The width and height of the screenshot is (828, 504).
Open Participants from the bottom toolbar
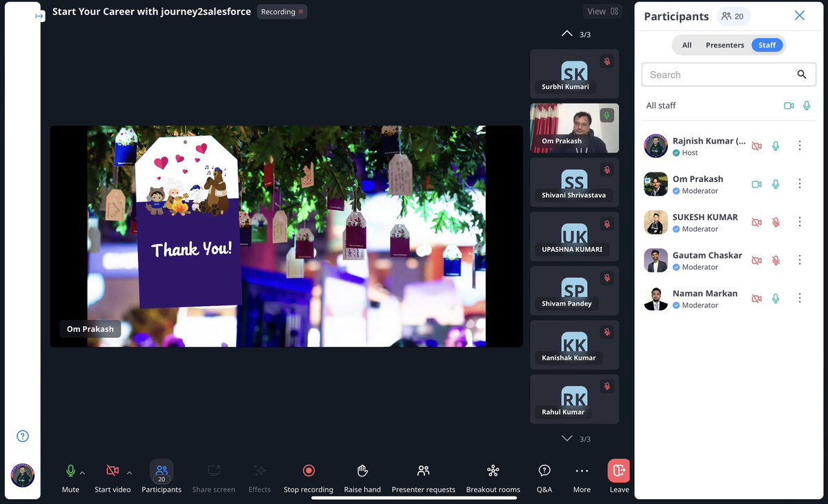coord(161,477)
